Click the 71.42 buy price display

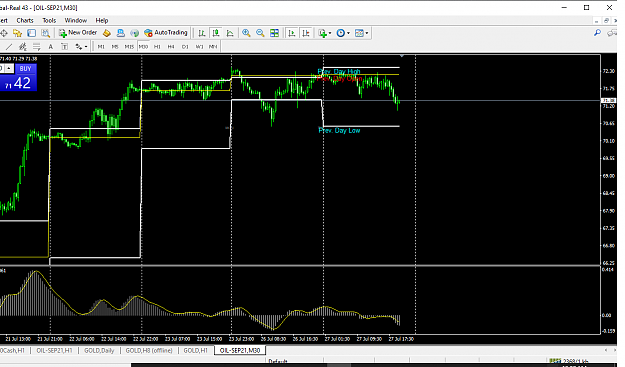tap(18, 83)
